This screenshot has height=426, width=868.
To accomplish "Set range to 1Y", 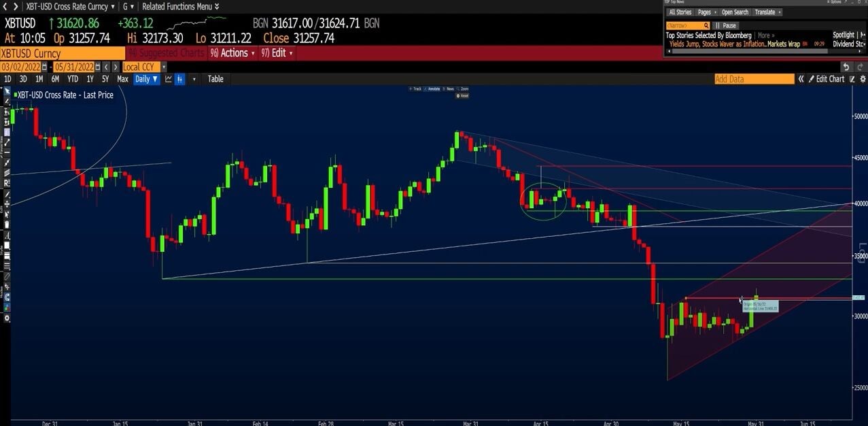I will [x=90, y=79].
